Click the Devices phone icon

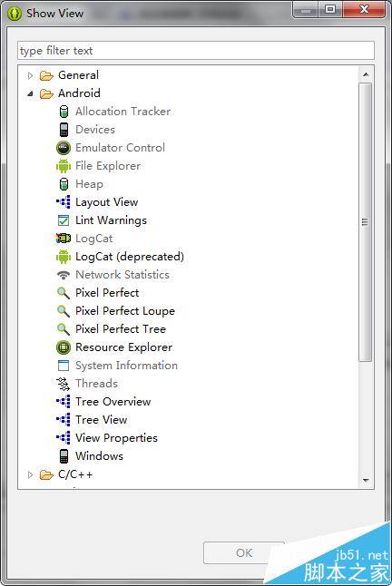[x=64, y=130]
